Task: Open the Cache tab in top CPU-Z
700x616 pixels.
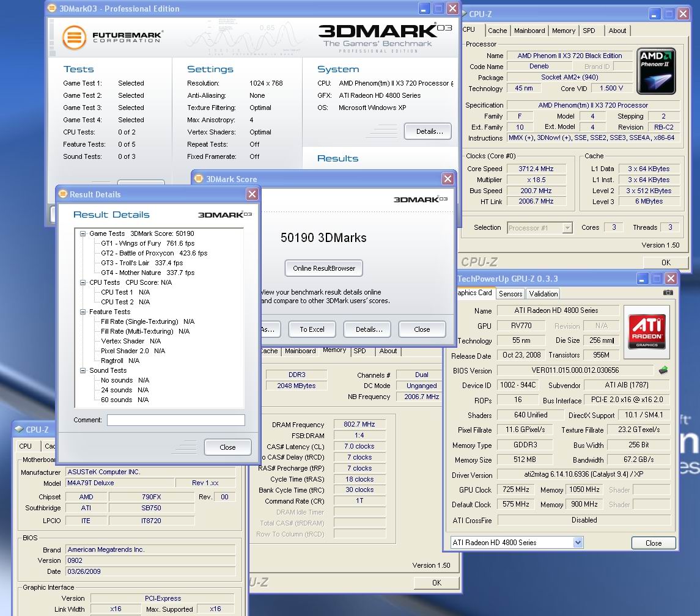Action: [497, 31]
